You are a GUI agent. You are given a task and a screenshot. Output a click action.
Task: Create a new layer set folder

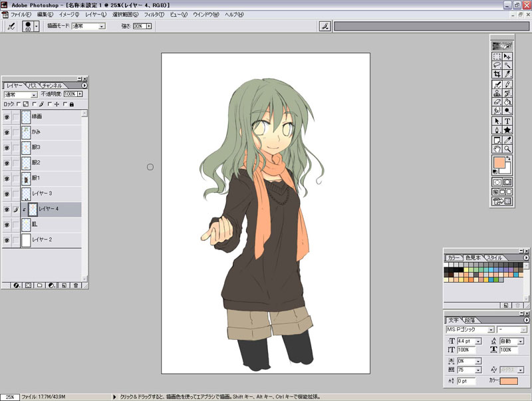tap(40, 285)
